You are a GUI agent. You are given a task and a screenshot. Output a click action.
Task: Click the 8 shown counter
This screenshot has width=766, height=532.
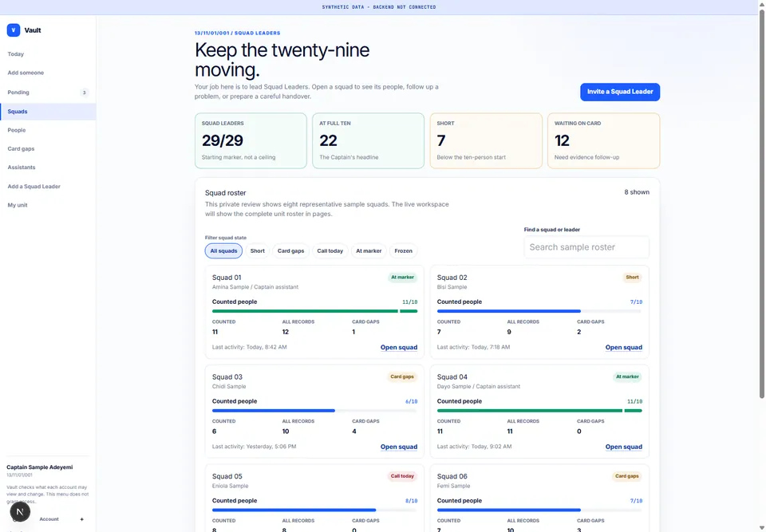[x=637, y=192]
